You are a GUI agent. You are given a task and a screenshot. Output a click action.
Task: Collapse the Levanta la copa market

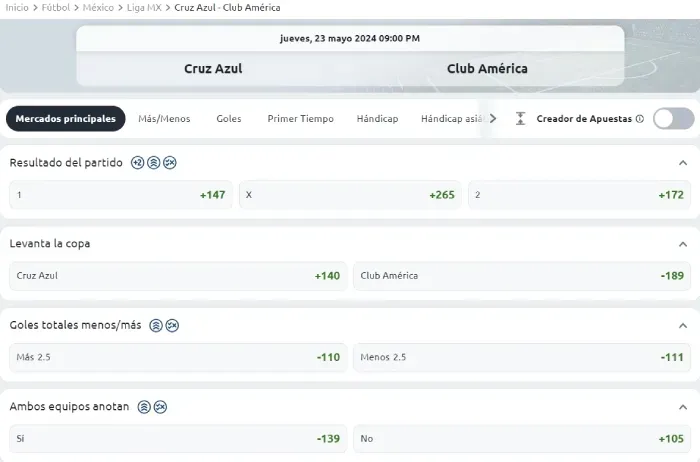click(x=683, y=244)
